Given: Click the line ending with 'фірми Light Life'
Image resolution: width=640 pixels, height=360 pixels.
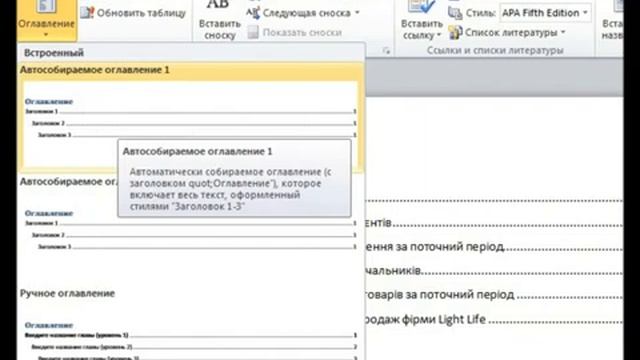Looking at the screenshot, I should 494,319.
